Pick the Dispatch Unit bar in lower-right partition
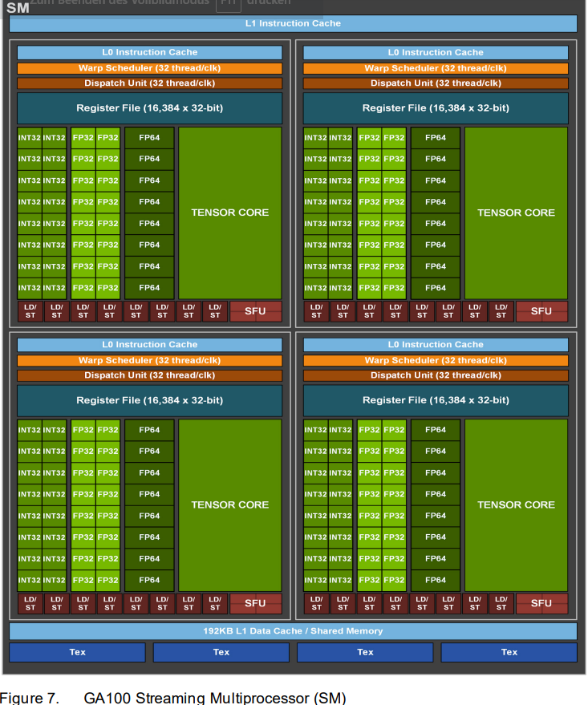Screen dimensions: 588x705 pos(436,375)
